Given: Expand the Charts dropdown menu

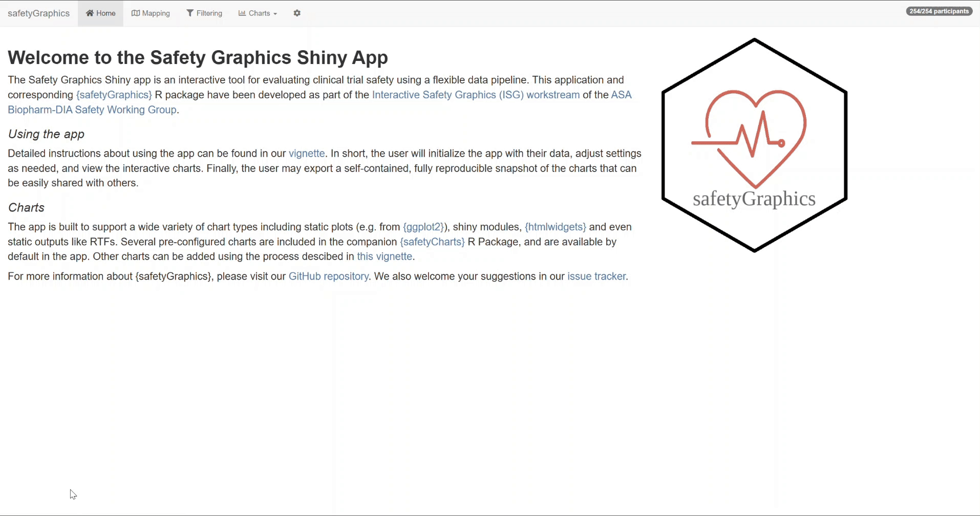Looking at the screenshot, I should coord(258,13).
